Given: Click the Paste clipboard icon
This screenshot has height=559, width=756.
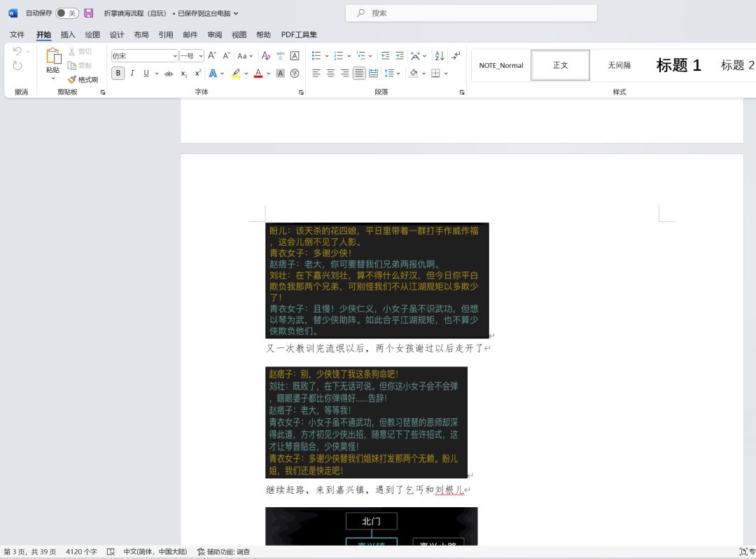Looking at the screenshot, I should [53, 56].
